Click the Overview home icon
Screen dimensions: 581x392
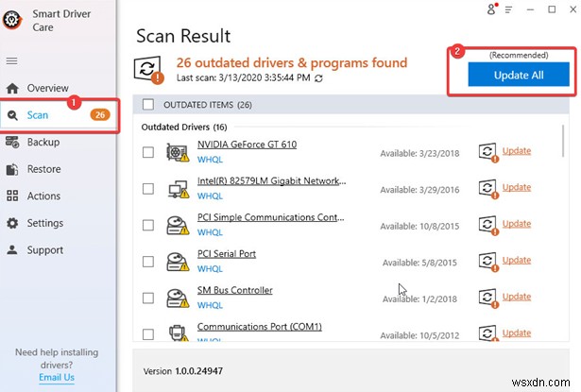12,88
